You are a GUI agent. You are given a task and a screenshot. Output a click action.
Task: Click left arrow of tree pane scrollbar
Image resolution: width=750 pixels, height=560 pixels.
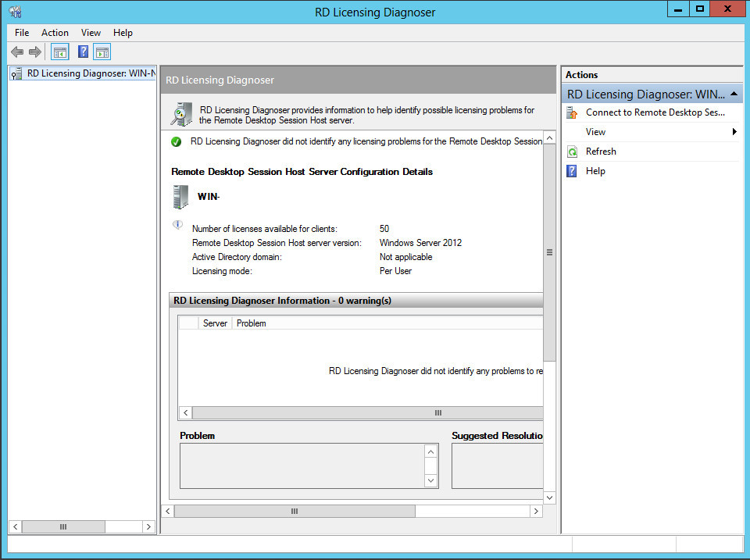point(16,526)
